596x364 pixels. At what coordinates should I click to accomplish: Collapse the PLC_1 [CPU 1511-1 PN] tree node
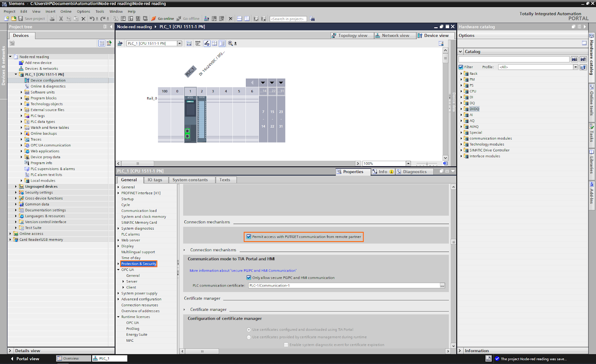(x=16, y=74)
